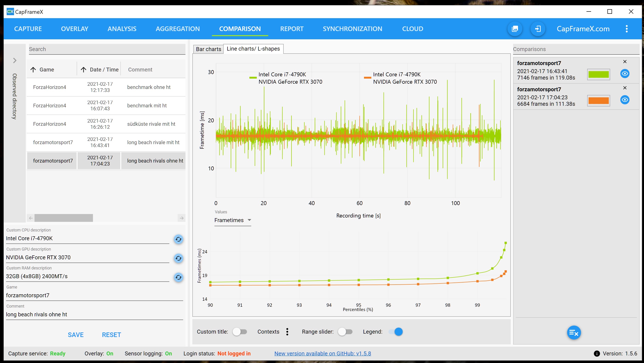This screenshot has height=363, width=644.
Task: Hide the orange 17:04:23 comparison with the eye icon
Action: [x=625, y=100]
